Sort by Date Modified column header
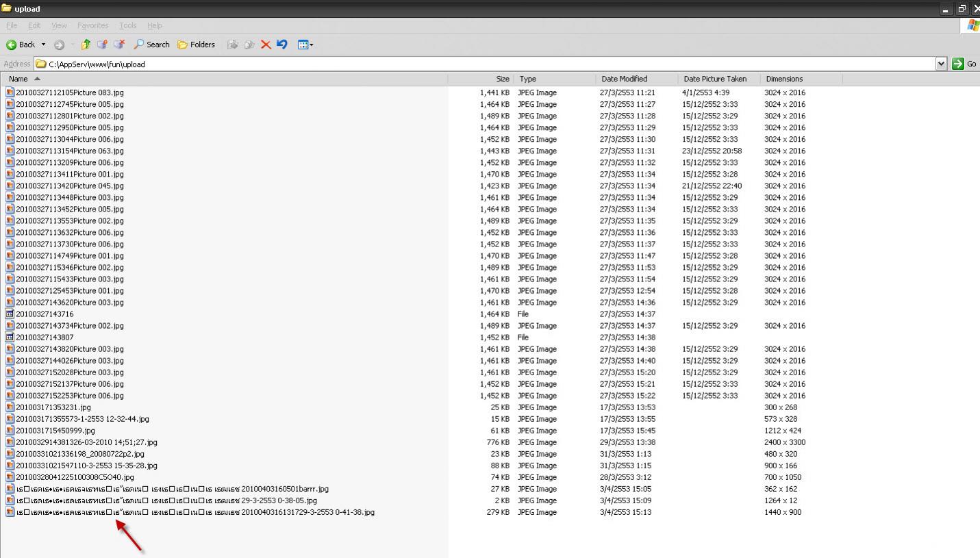Image resolution: width=980 pixels, height=558 pixels. click(637, 79)
